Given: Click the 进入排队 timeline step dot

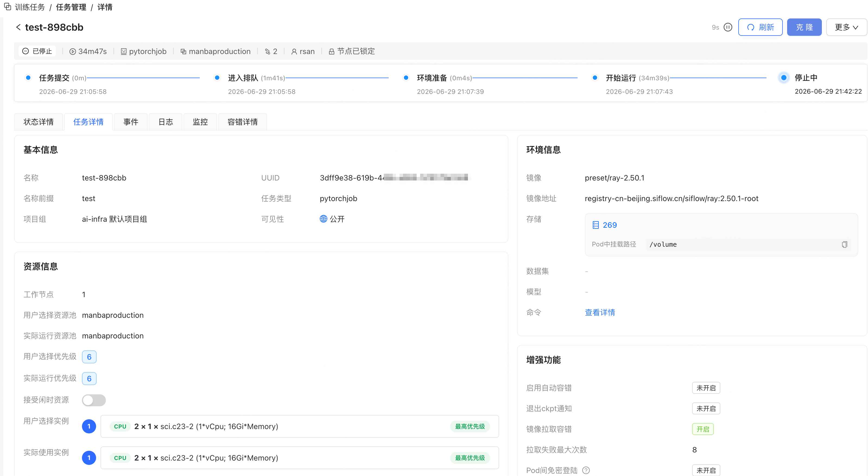Looking at the screenshot, I should (x=217, y=78).
